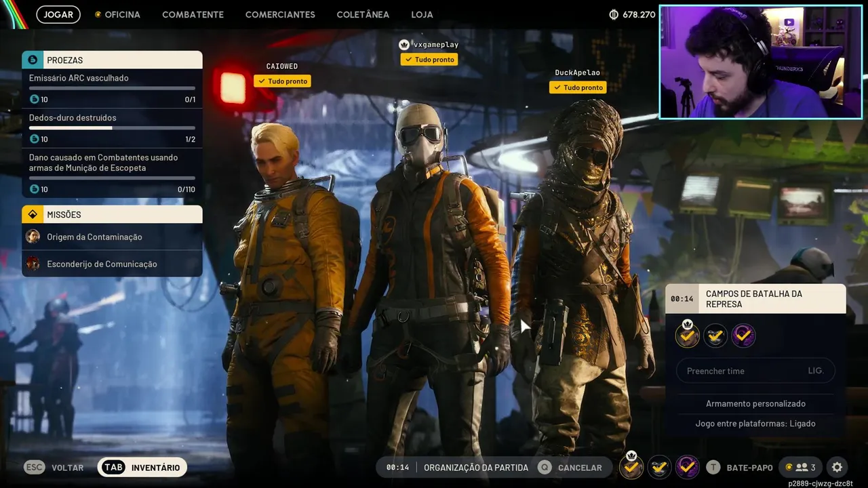Click the 678.270 currency amount

(x=639, y=14)
